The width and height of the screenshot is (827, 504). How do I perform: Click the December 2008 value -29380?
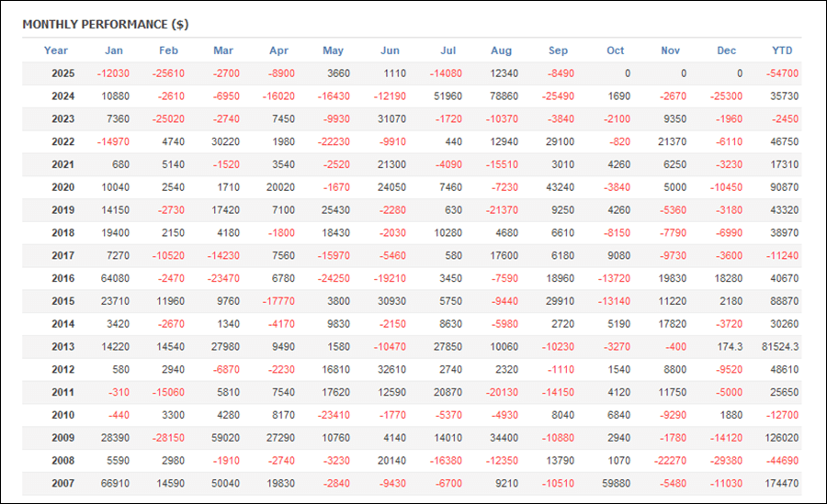click(x=724, y=461)
